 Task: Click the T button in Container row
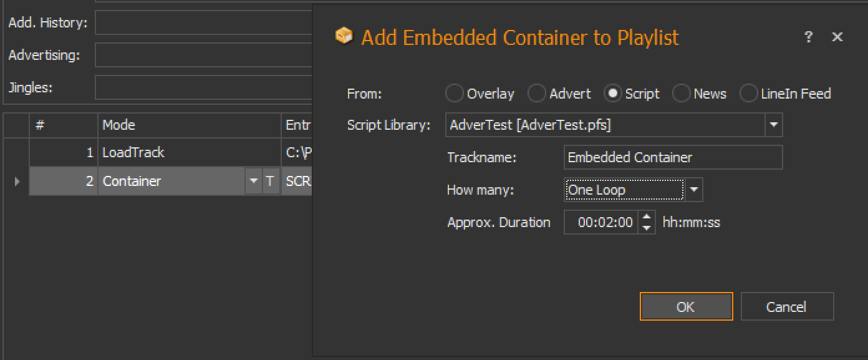tap(270, 182)
